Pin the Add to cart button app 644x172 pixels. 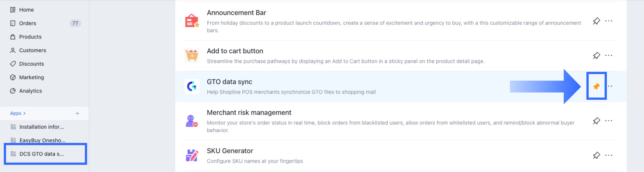[596, 56]
